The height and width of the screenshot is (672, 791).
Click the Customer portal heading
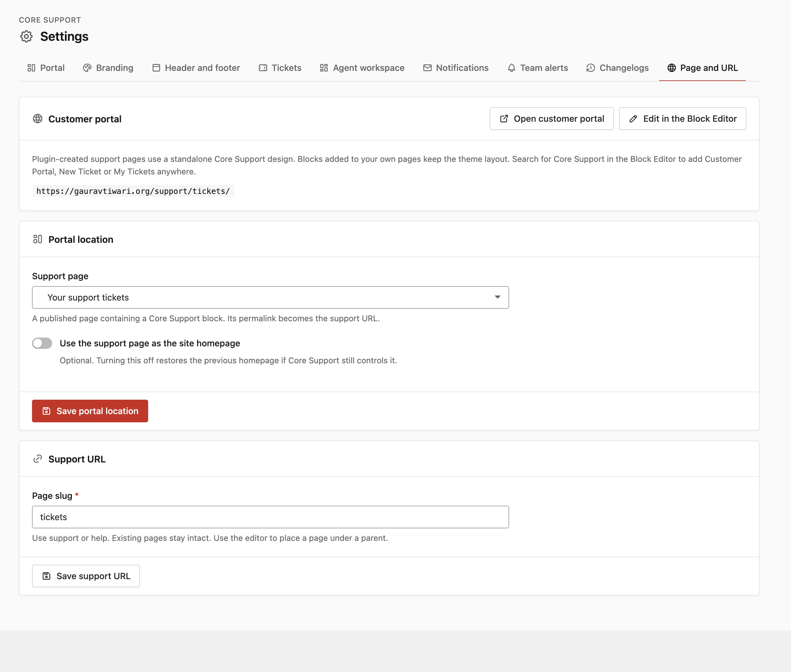[x=85, y=119]
